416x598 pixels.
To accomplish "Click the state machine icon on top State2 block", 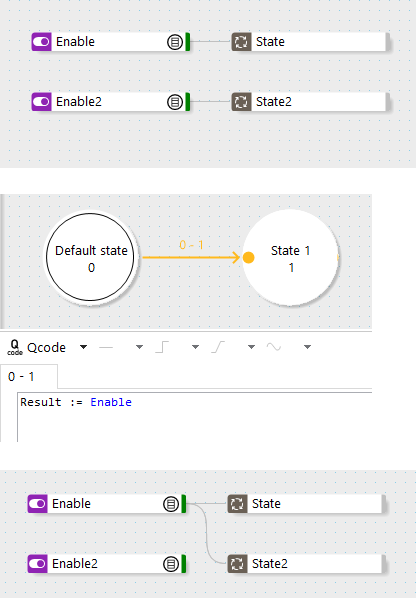I will (241, 102).
